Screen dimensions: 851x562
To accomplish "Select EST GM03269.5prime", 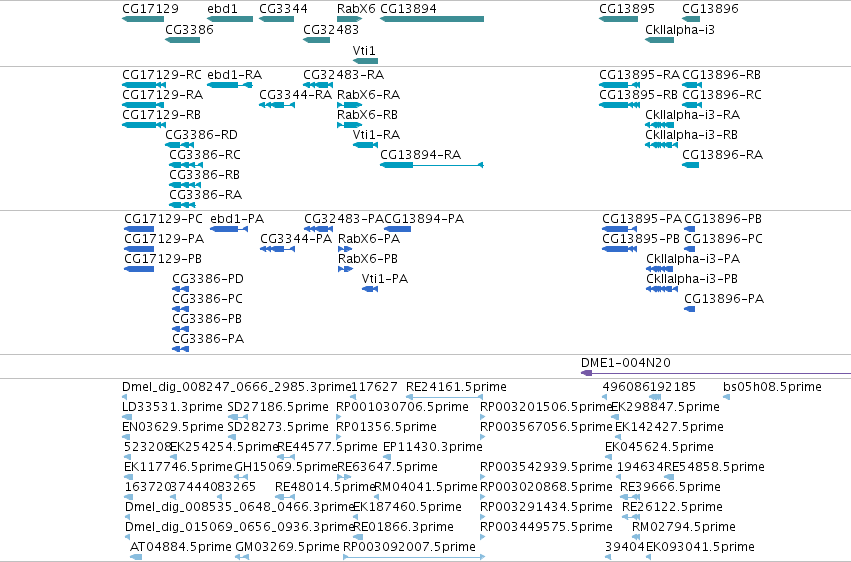I will click(242, 557).
